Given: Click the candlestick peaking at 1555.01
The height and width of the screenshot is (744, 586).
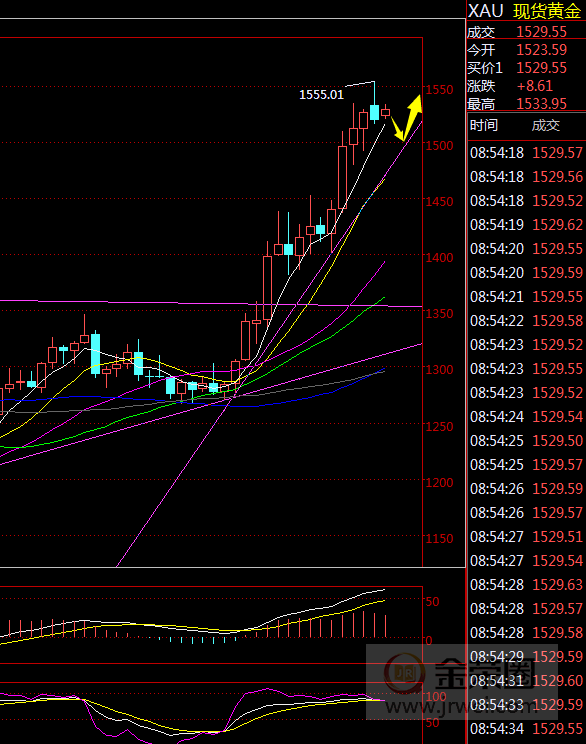Looking at the screenshot, I should pyautogui.click(x=374, y=112).
